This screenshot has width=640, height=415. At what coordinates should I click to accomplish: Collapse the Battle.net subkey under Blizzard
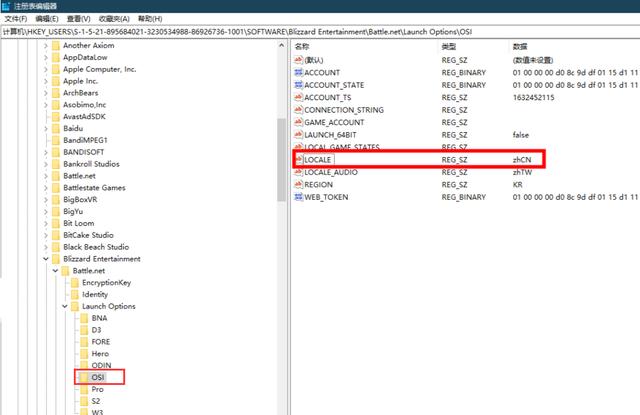(x=56, y=271)
